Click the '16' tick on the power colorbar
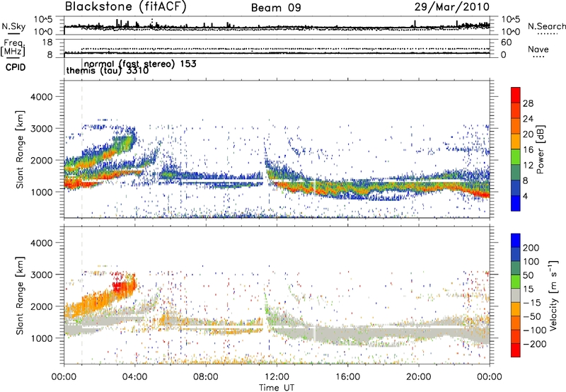The height and width of the screenshot is (392, 566). [528, 150]
